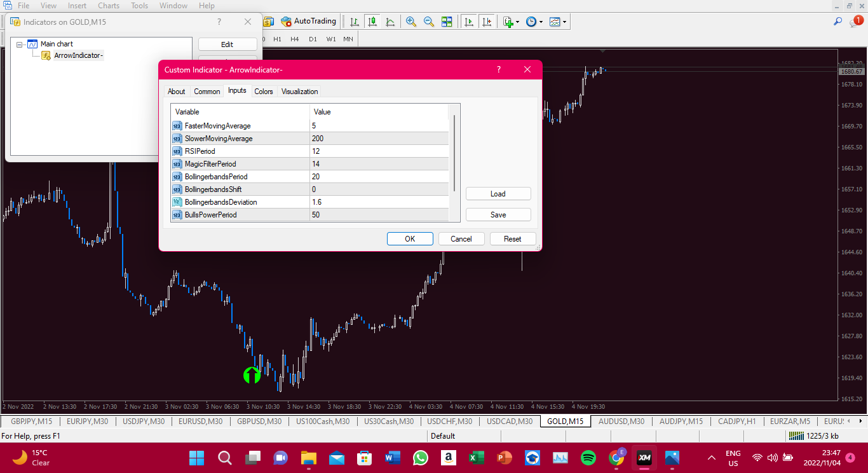Switch to the Colors tab

click(x=264, y=92)
